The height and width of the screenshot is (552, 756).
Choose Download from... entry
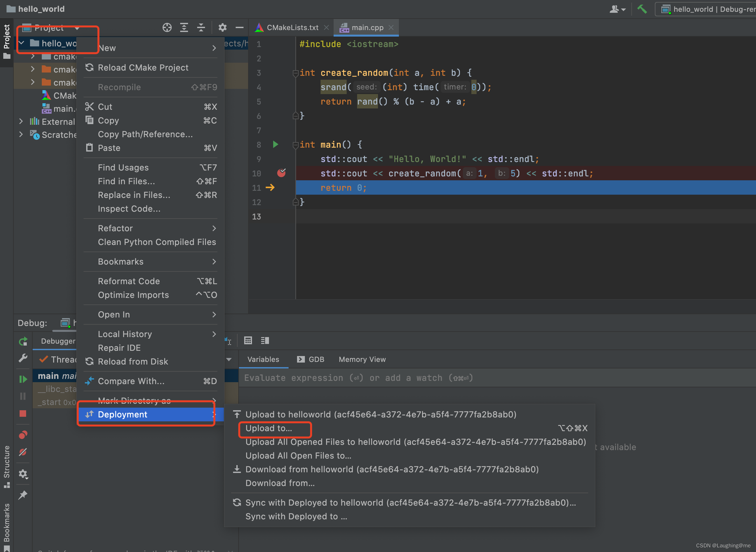(409, 483)
